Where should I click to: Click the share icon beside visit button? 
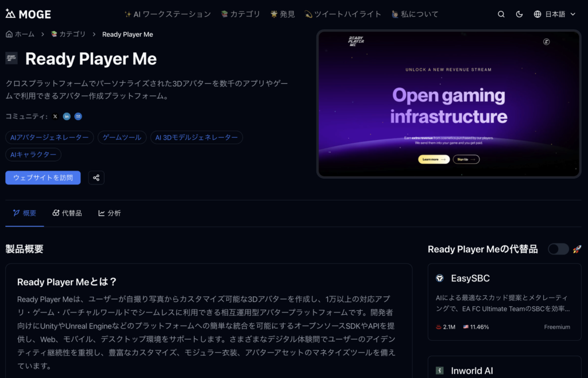point(96,178)
